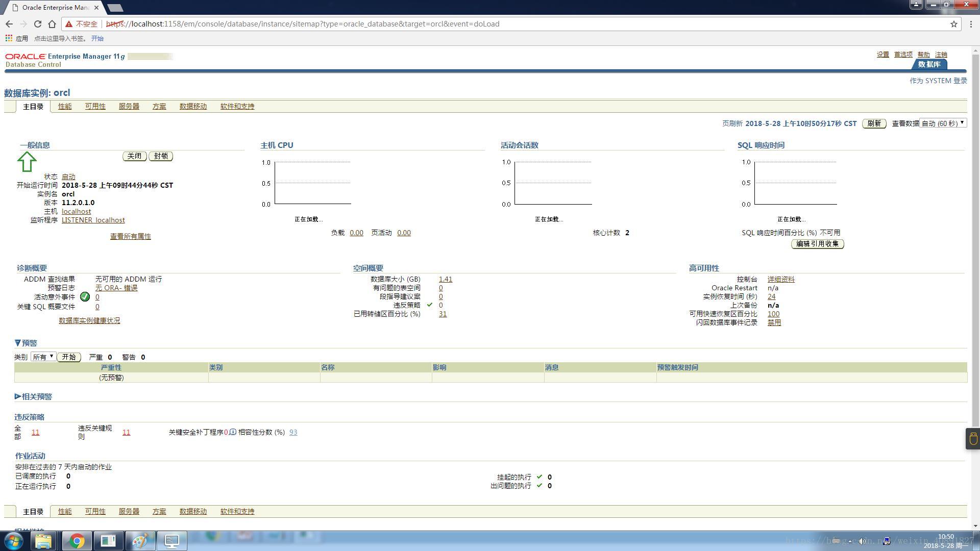Open the 93 compliance score link

(x=293, y=432)
